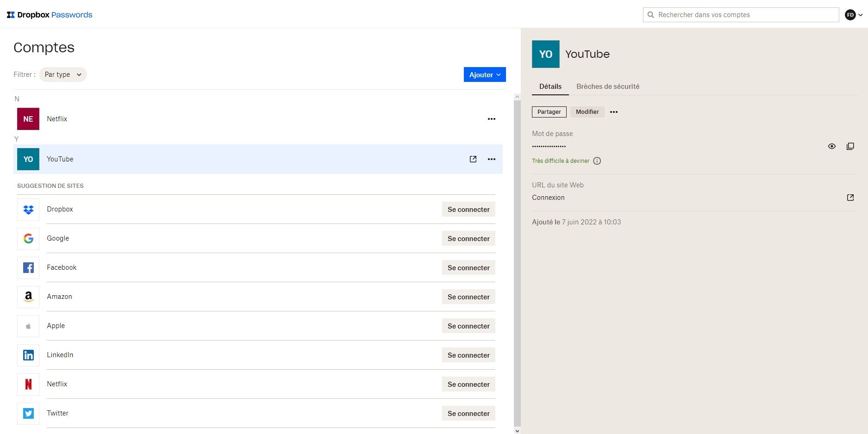This screenshot has width=868, height=434.
Task: Click the Dropbox Passwords logo
Action: [x=49, y=14]
